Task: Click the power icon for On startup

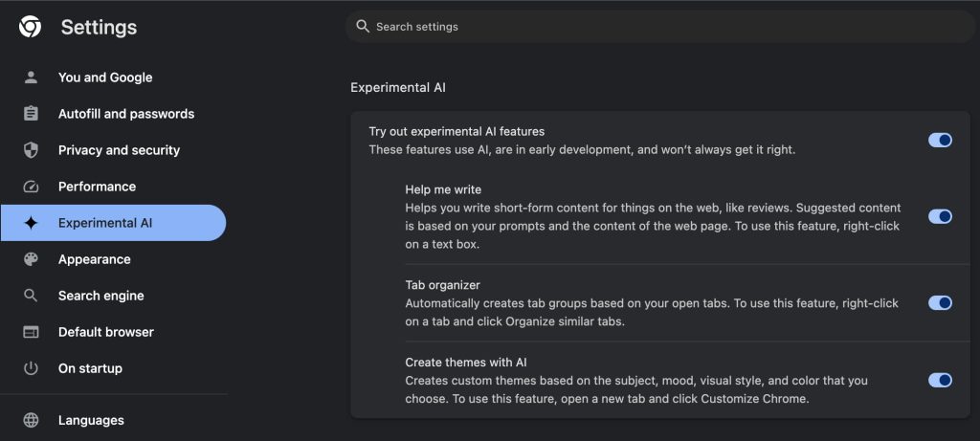Action: click(31, 368)
